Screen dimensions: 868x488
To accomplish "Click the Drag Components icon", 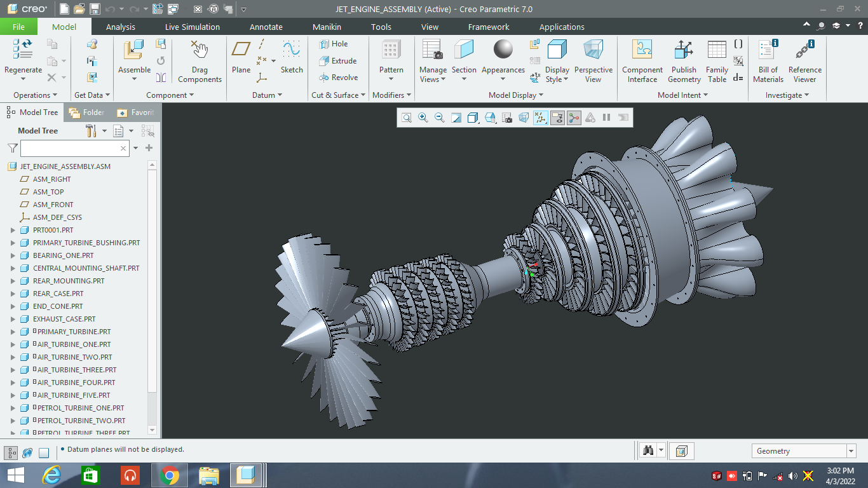I will (x=200, y=62).
